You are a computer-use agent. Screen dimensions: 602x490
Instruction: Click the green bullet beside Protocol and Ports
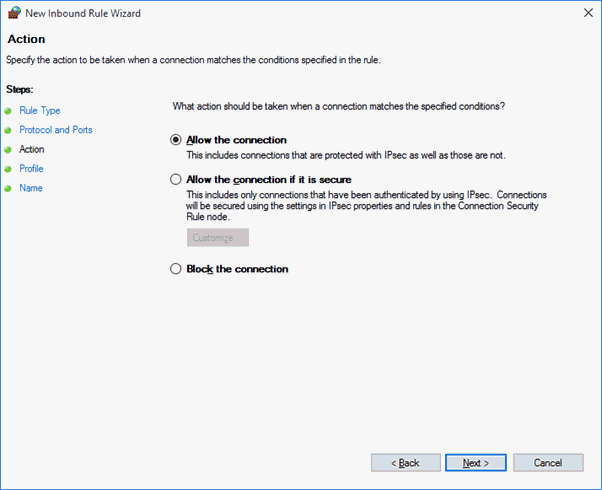[8, 130]
